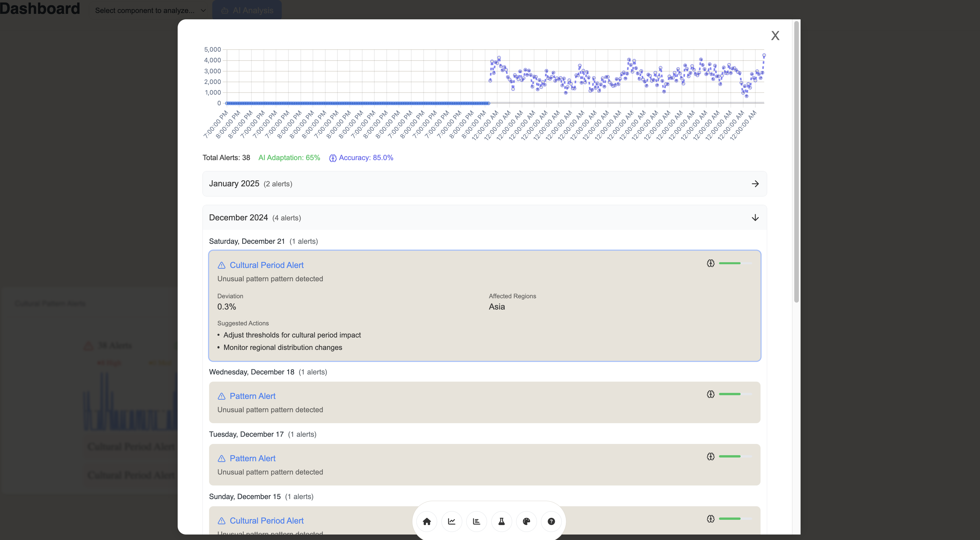Expand the January 2025 alerts section
The image size is (980, 540).
click(x=755, y=184)
